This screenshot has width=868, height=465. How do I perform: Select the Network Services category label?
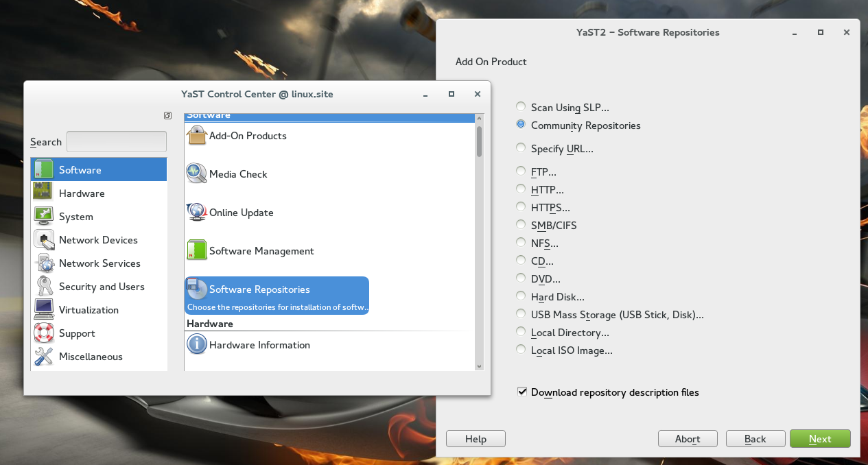pyautogui.click(x=99, y=263)
